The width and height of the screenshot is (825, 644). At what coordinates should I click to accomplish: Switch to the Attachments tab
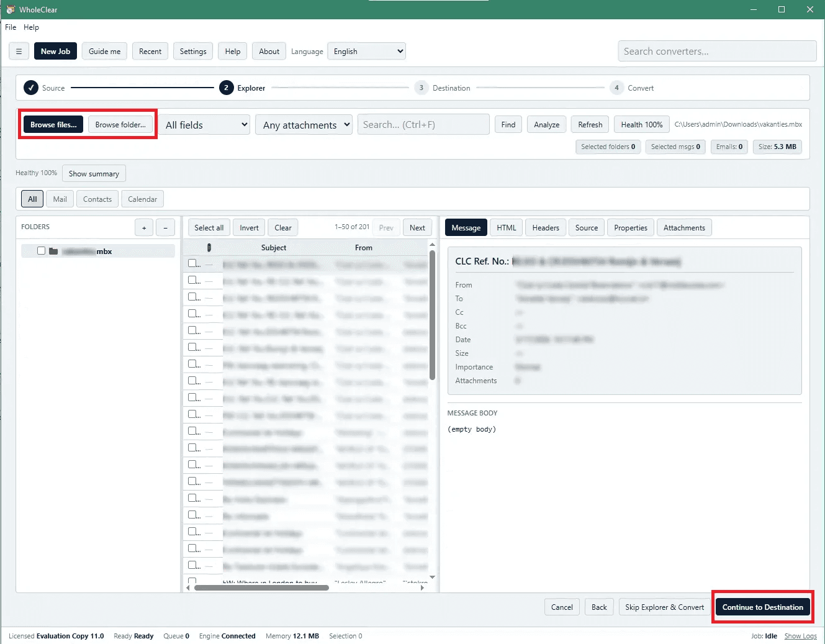point(684,228)
